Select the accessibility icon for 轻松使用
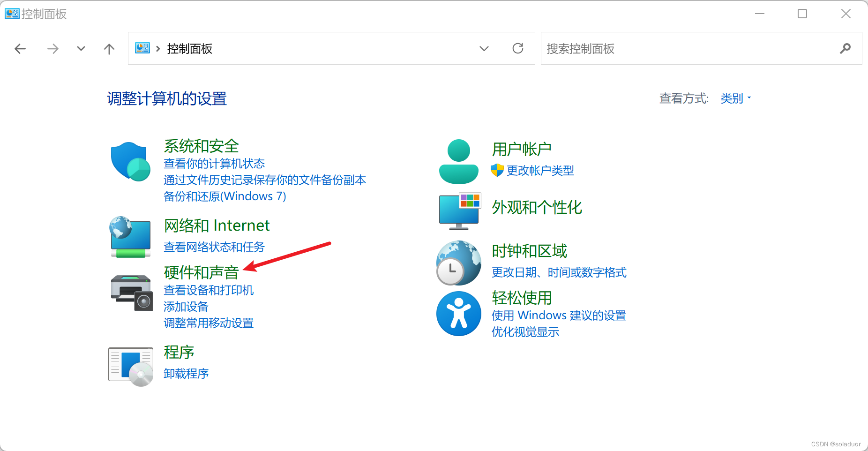868x451 pixels. (x=458, y=313)
